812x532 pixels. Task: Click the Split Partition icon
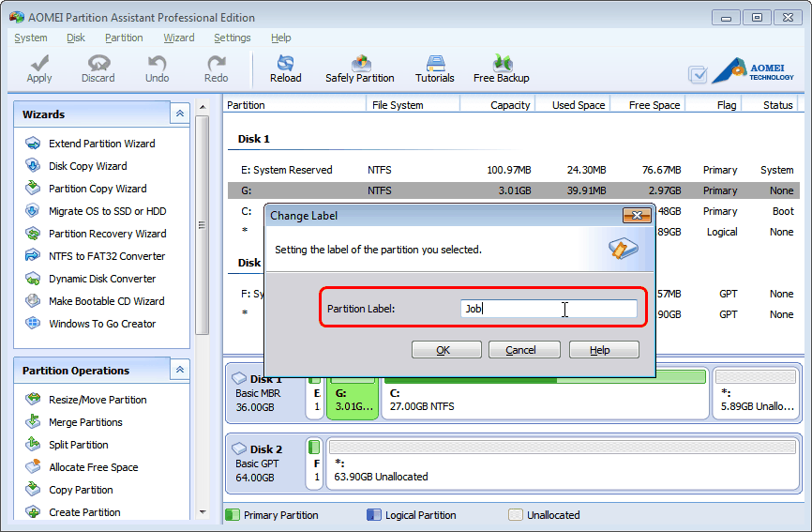point(33,445)
